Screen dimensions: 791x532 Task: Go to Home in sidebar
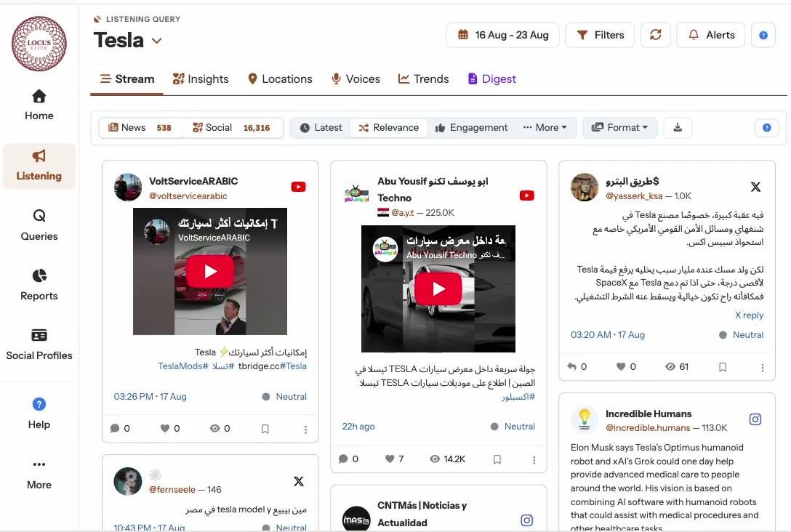coord(39,105)
